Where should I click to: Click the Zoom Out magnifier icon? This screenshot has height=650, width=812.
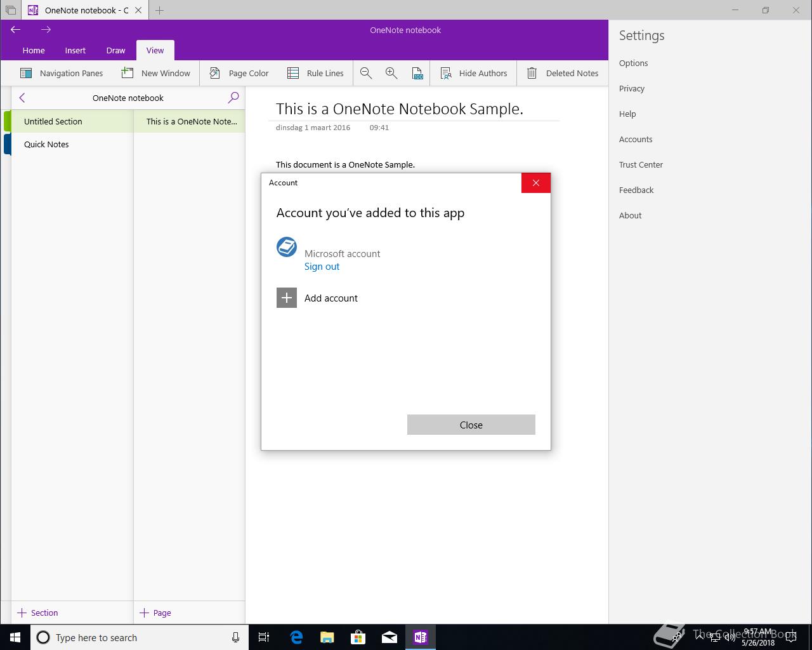pos(366,73)
